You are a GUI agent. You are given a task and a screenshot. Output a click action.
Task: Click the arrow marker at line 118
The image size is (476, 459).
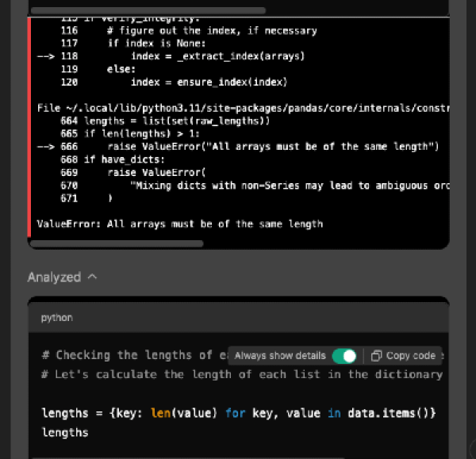click(x=45, y=56)
